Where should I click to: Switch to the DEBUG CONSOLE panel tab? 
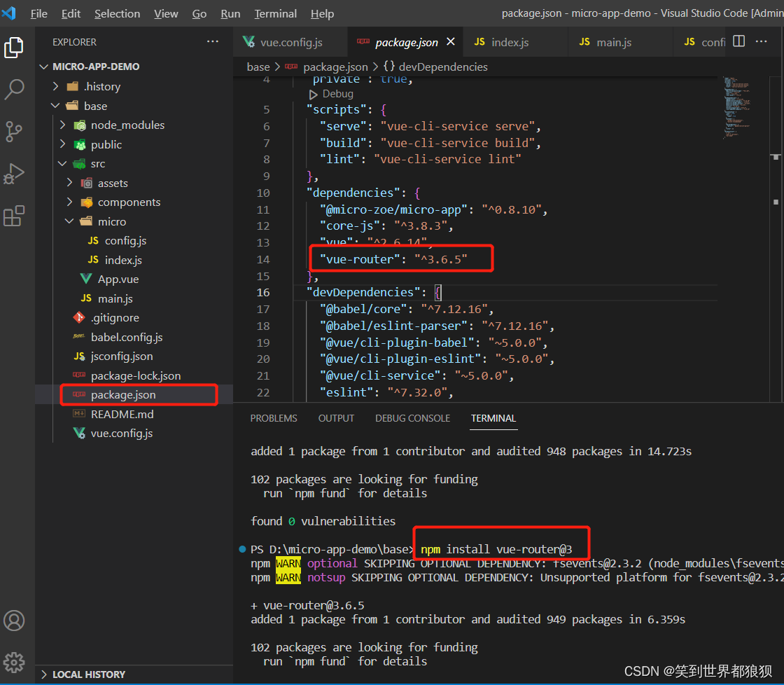coord(412,418)
